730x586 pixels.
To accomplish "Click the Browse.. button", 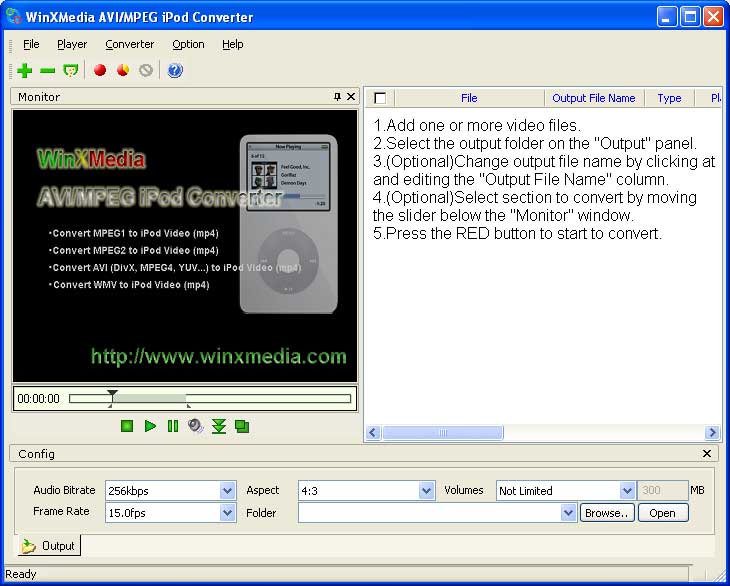I will [x=607, y=513].
